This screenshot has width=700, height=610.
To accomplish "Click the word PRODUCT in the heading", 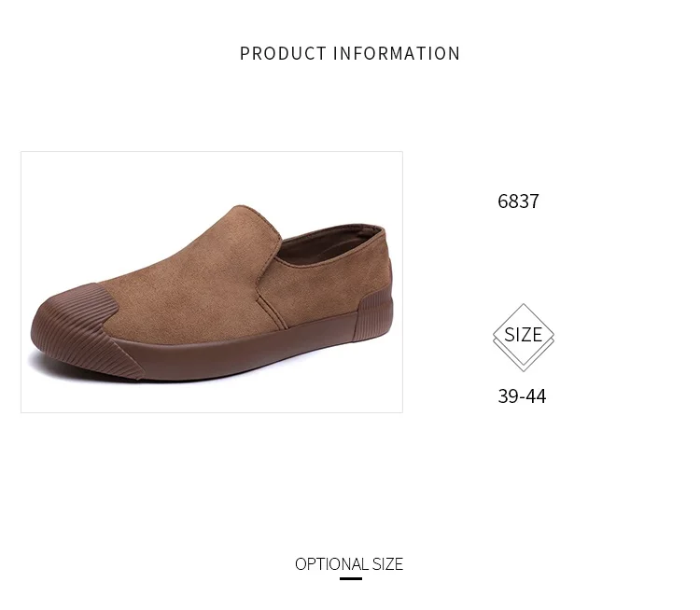I will click(x=283, y=53).
